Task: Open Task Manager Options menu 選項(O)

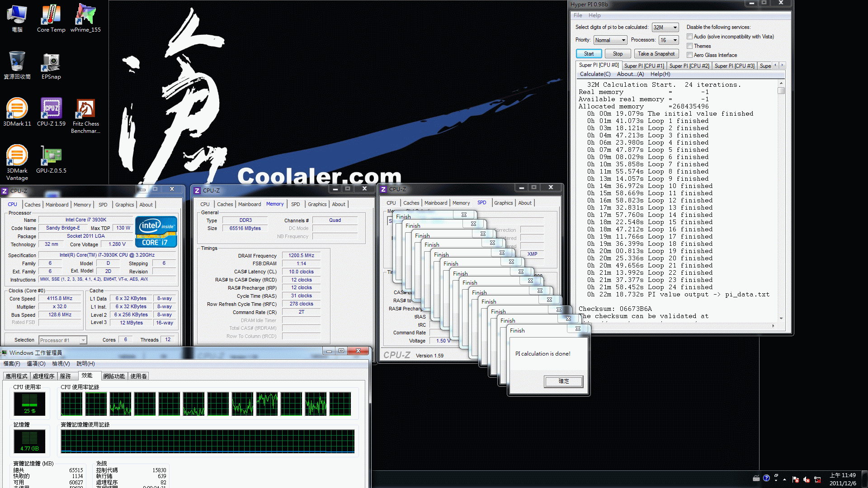Action: tap(36, 364)
